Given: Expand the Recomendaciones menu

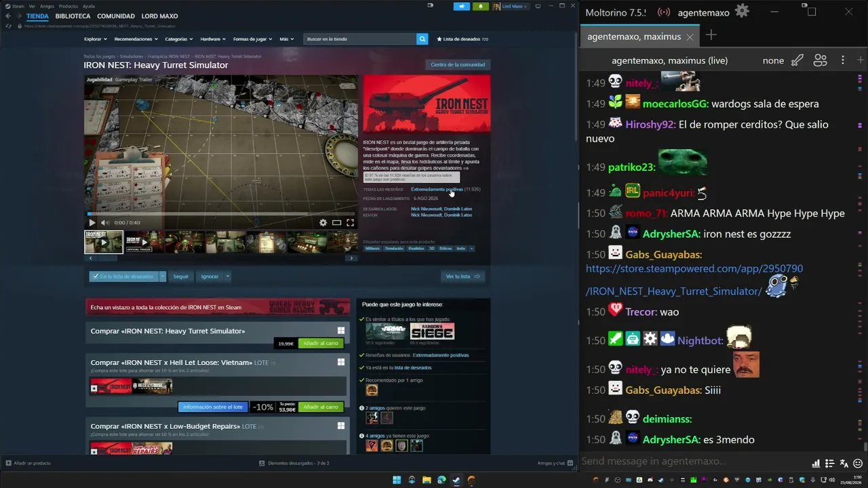Looking at the screenshot, I should [136, 39].
